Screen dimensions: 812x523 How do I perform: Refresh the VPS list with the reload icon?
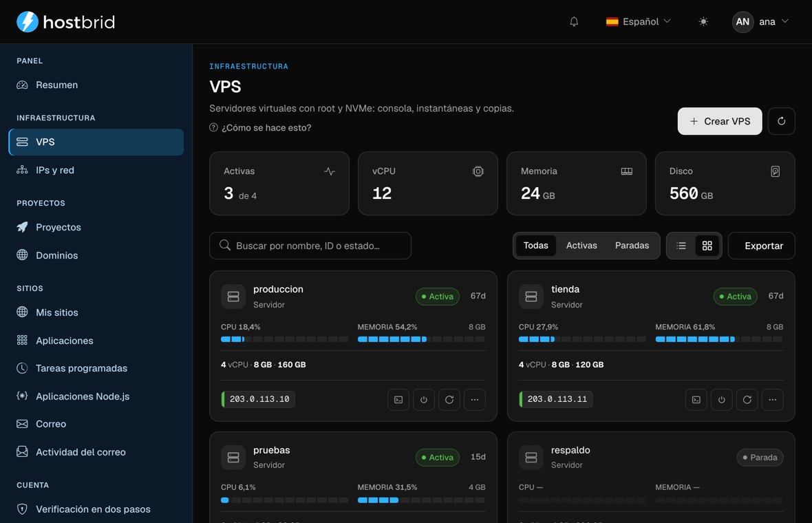point(782,121)
